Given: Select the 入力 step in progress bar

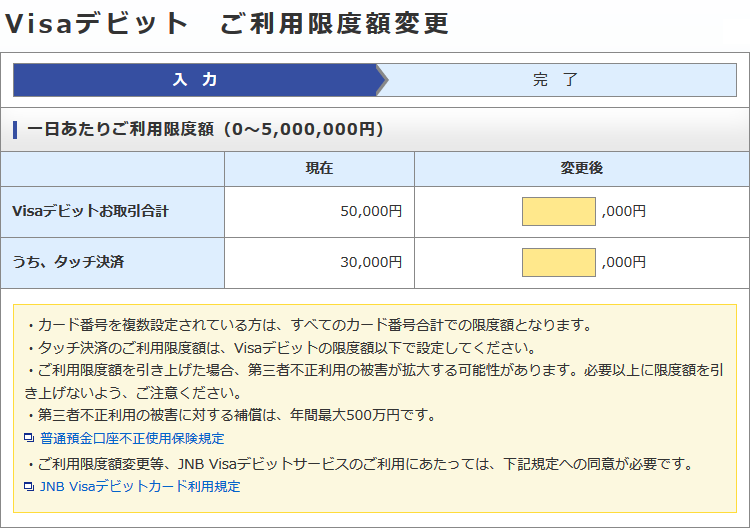Looking at the screenshot, I should tap(195, 80).
